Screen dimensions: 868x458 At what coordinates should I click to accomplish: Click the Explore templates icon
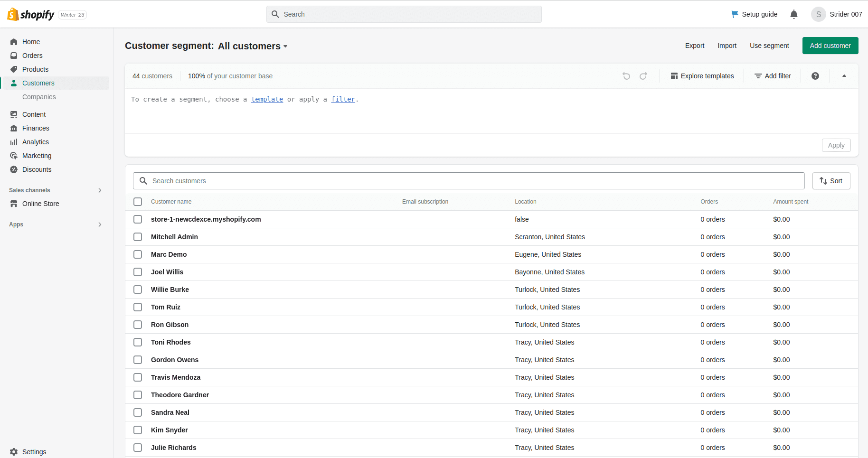(674, 76)
